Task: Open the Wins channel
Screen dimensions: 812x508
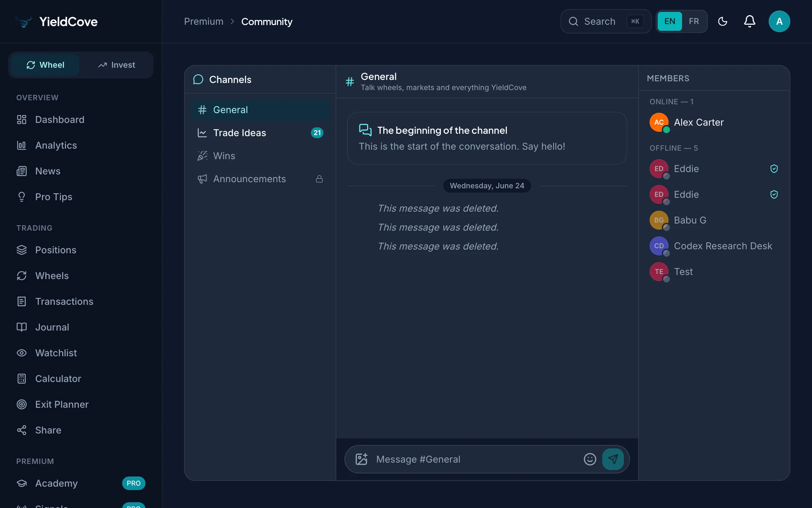Action: tap(261, 156)
